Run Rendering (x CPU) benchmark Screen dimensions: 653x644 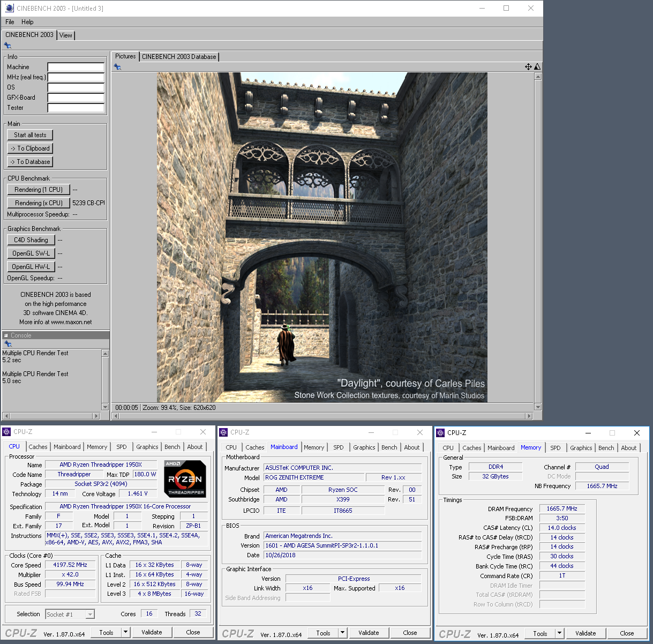point(39,203)
